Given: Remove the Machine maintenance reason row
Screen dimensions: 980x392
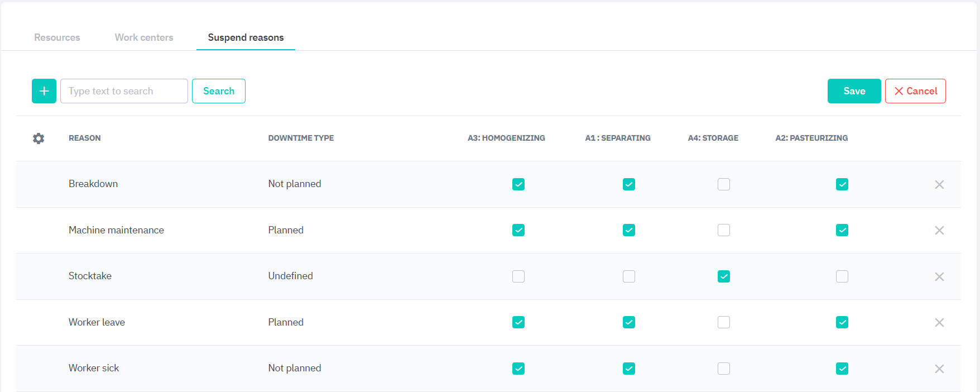Looking at the screenshot, I should tap(939, 231).
